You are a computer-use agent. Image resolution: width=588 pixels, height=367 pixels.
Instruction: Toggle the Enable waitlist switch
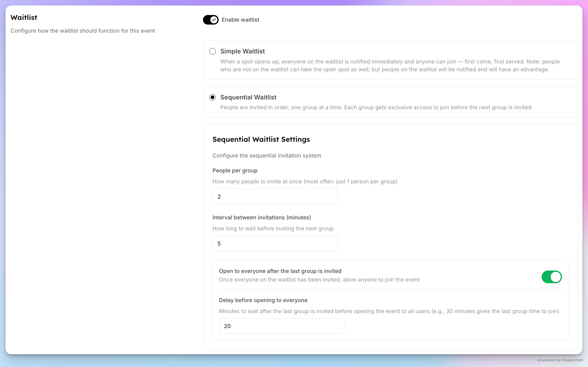tap(211, 20)
